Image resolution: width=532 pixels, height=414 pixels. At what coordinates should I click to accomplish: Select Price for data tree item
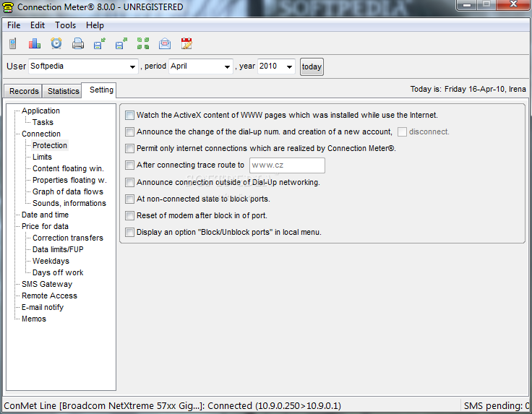[x=45, y=226]
